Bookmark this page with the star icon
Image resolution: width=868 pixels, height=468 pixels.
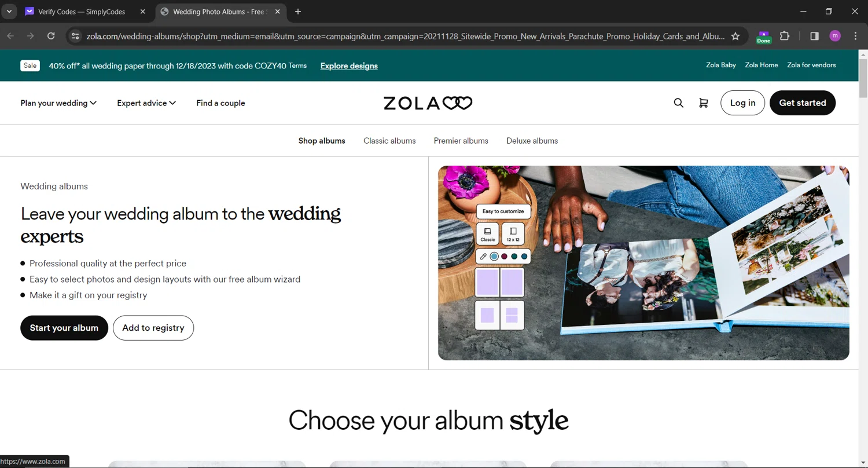(x=735, y=36)
